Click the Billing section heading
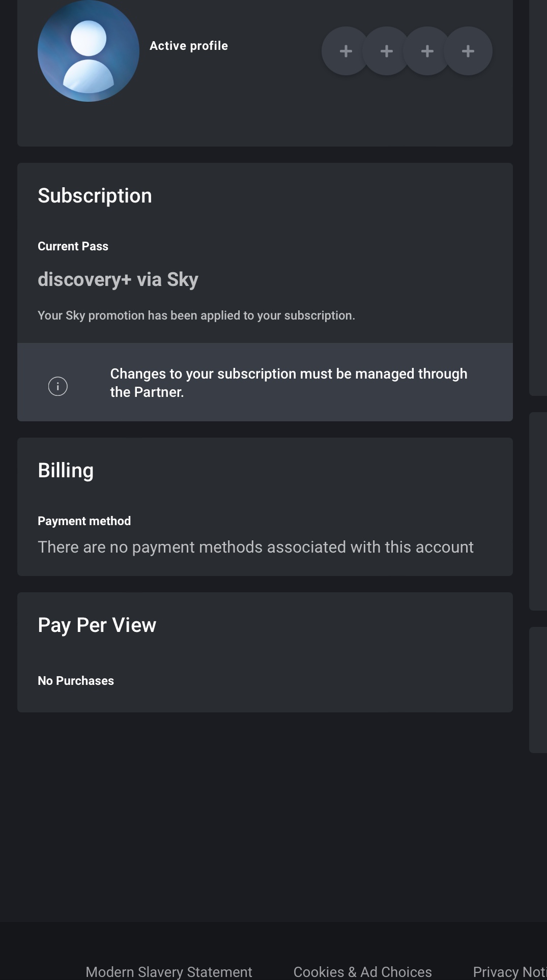Viewport: 547px width, 980px height. coord(66,471)
